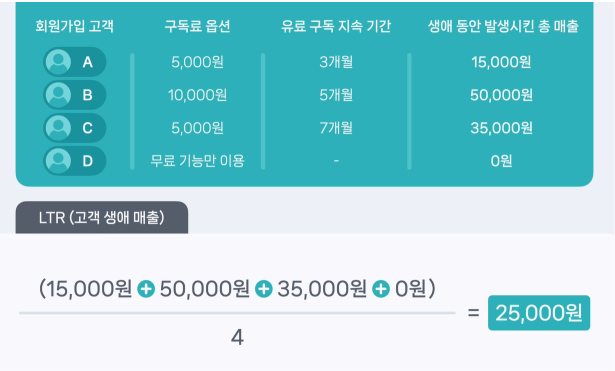615x371 pixels.
Task: Select the LTR (고객 생애 매출) tab
Action: (102, 218)
